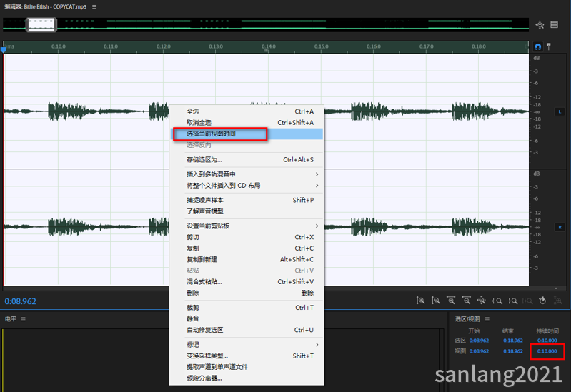Click the scroll-up arrow under waveform
571x392 pixels.
(x=556, y=288)
